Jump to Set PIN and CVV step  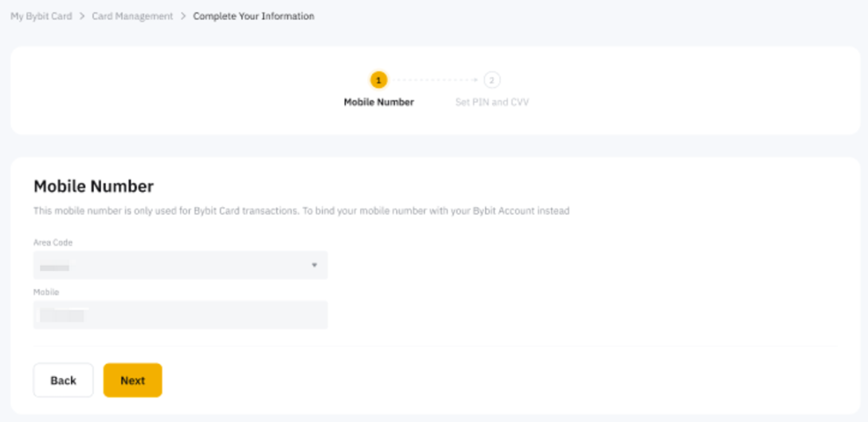492,102
